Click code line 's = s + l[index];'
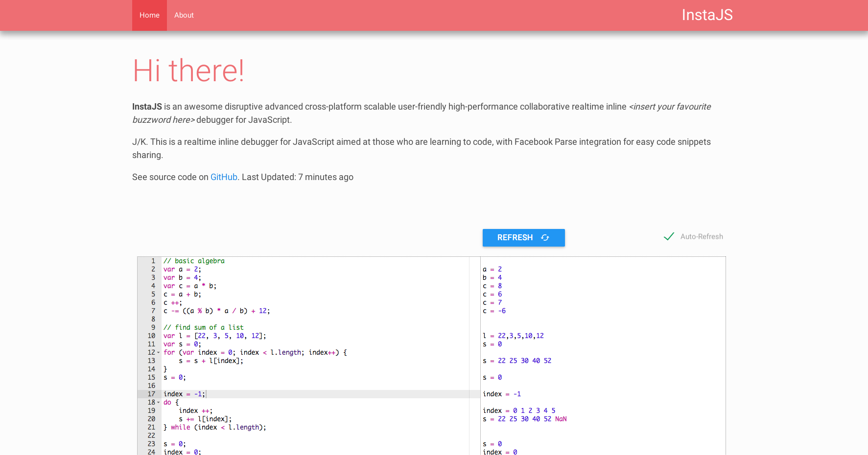The image size is (868, 455). 211,361
